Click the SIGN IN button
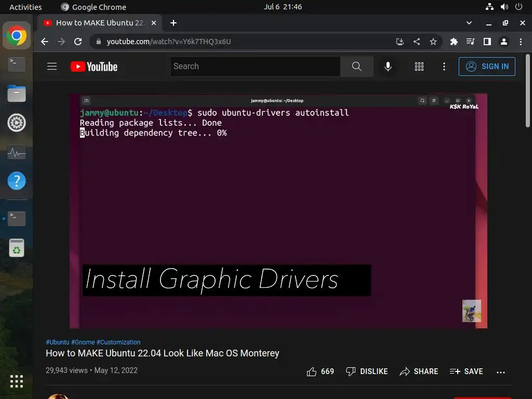532x399 pixels. click(487, 66)
